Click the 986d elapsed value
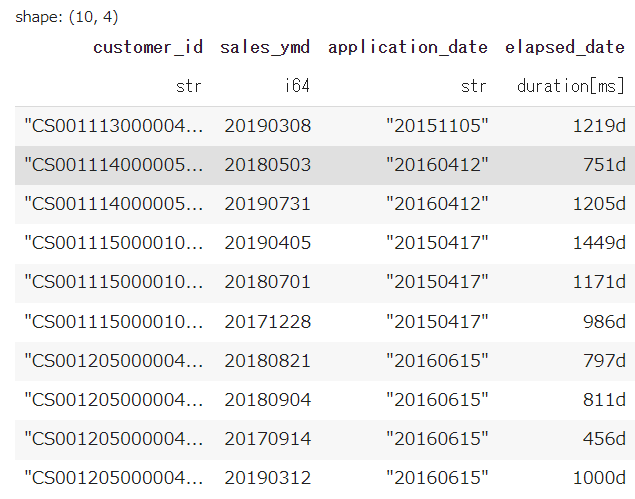The width and height of the screenshot is (635, 499). pyautogui.click(x=604, y=322)
